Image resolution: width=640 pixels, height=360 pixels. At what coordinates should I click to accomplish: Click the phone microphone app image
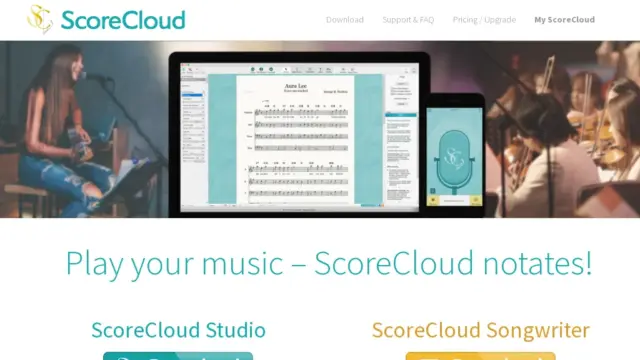point(454,155)
